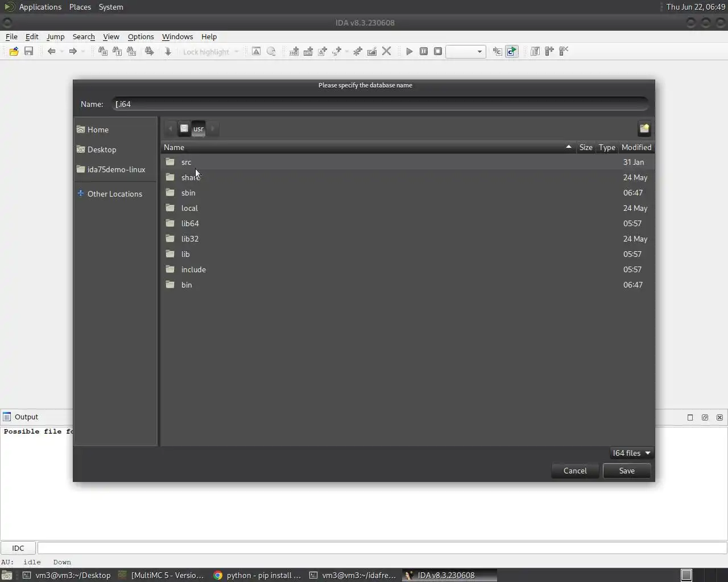The height and width of the screenshot is (582, 728).
Task: Select the bin folder row
Action: [407, 285]
